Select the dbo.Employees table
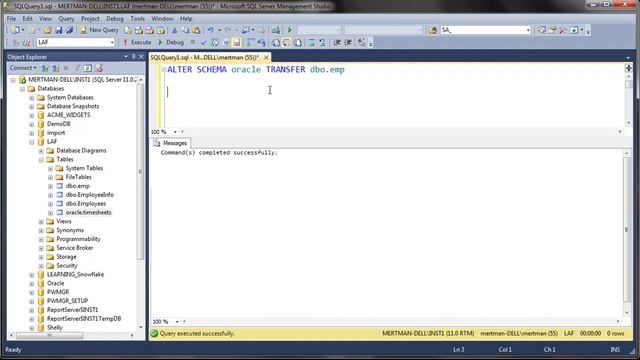The height and width of the screenshot is (360, 640). (x=86, y=204)
